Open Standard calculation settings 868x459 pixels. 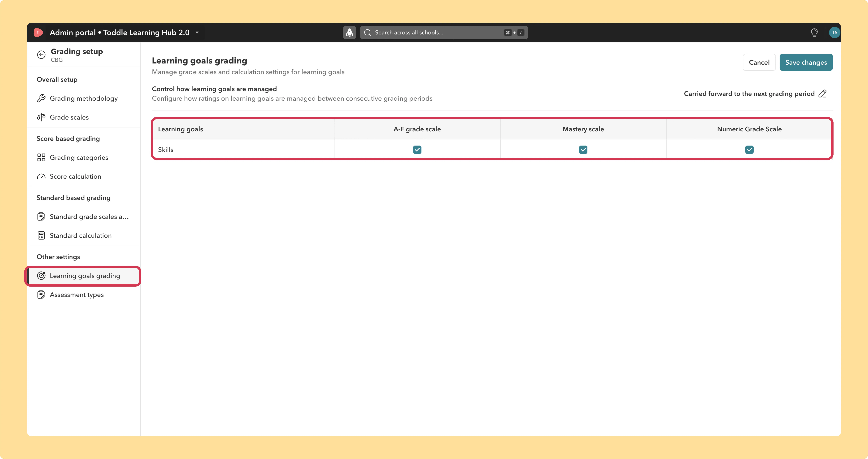(x=84, y=236)
